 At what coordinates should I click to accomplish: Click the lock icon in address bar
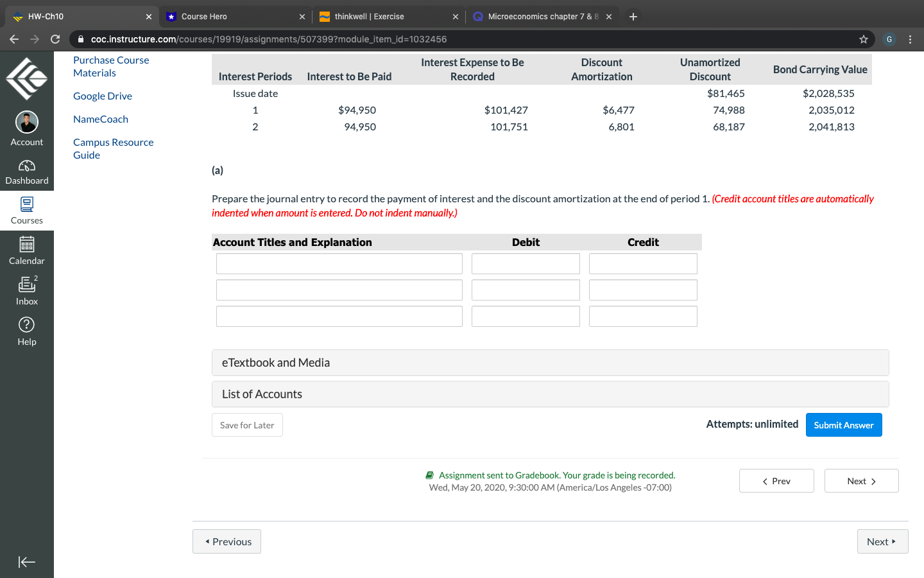[x=81, y=39]
